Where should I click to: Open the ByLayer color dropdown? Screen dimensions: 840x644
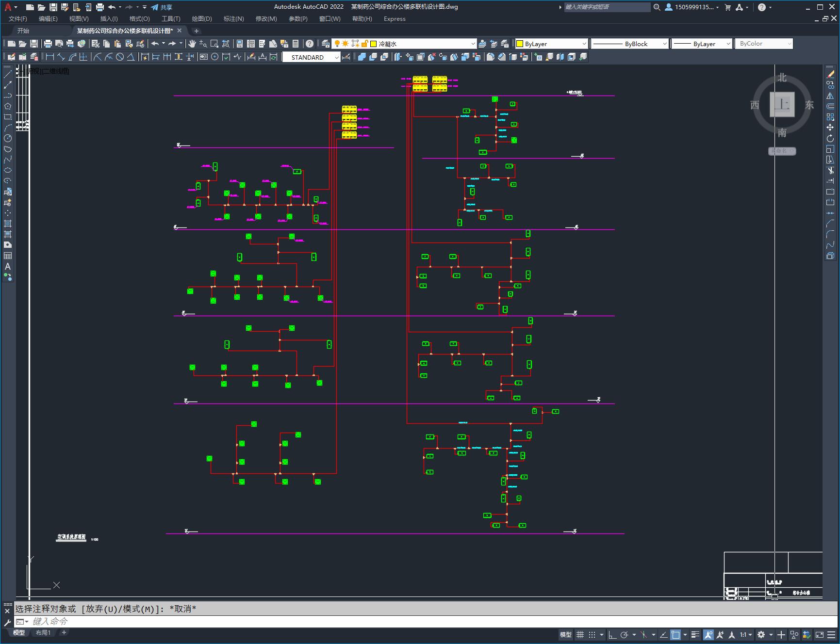coord(551,44)
